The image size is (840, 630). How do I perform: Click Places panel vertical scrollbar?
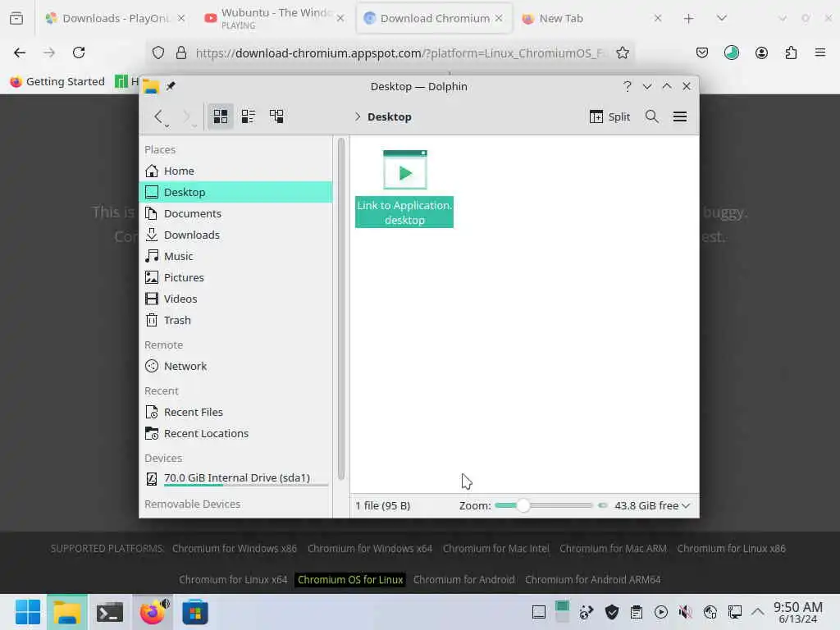pos(340,309)
